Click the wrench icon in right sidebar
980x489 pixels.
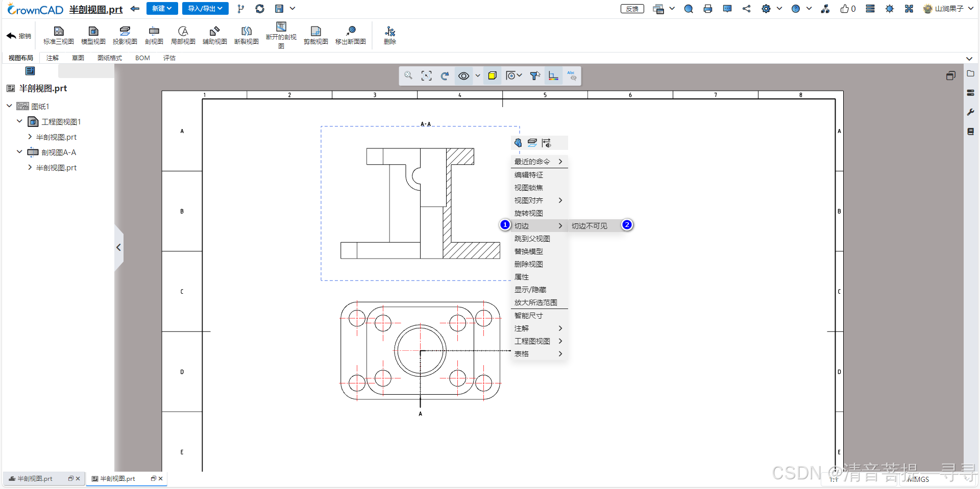point(971,112)
